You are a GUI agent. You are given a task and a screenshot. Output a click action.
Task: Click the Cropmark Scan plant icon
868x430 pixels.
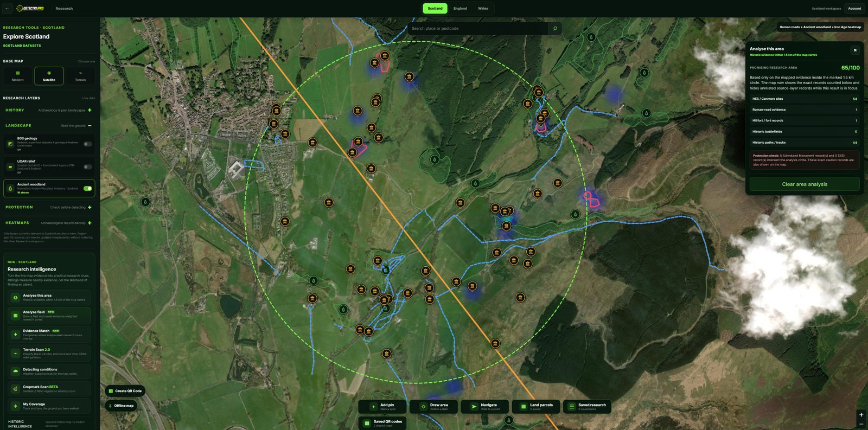click(15, 389)
